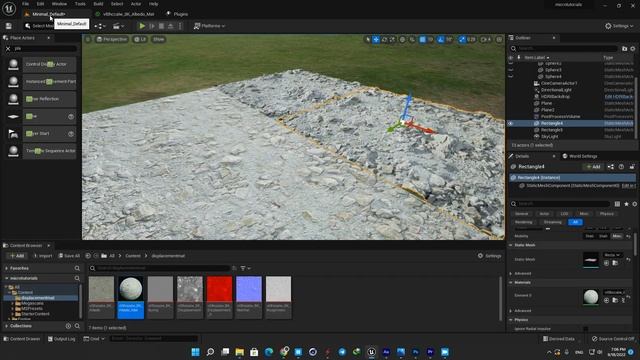Open the Edit menu
The width and height of the screenshot is (640, 360).
pos(40,4)
